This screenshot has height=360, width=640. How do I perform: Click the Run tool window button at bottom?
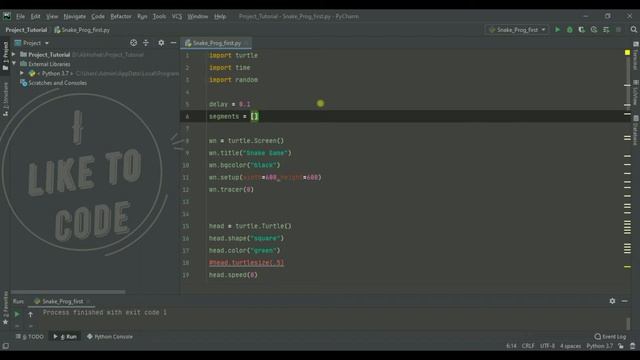tap(65, 337)
